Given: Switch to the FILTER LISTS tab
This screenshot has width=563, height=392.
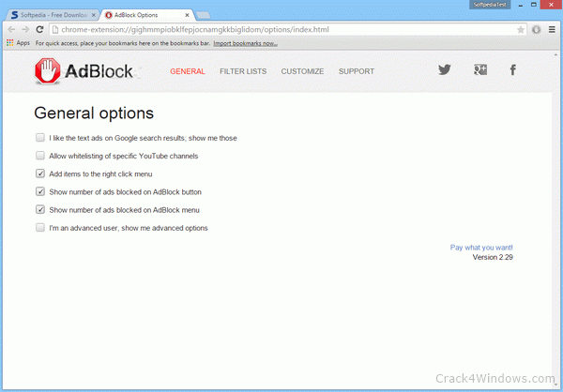Looking at the screenshot, I should click(243, 71).
